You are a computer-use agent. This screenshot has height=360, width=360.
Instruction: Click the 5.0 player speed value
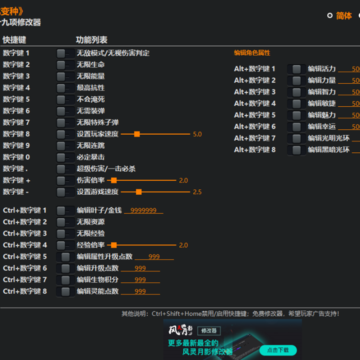click(197, 134)
